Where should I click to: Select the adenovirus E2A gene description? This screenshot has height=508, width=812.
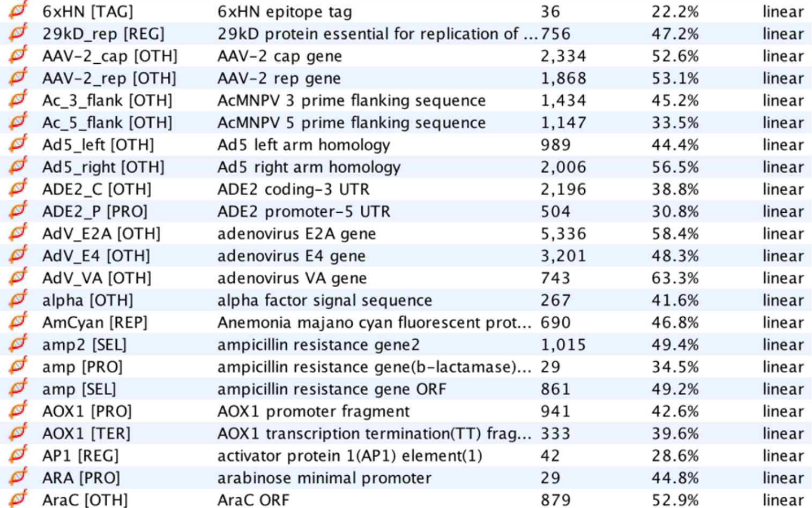coord(296,234)
